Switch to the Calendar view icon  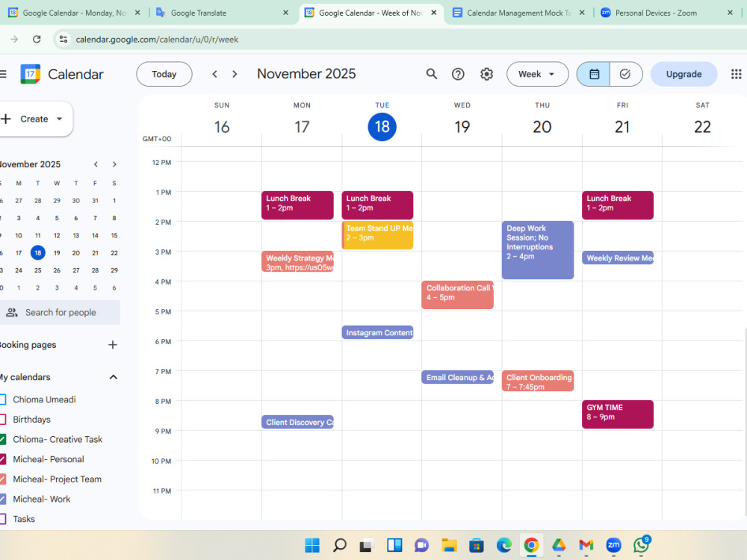pyautogui.click(x=594, y=74)
